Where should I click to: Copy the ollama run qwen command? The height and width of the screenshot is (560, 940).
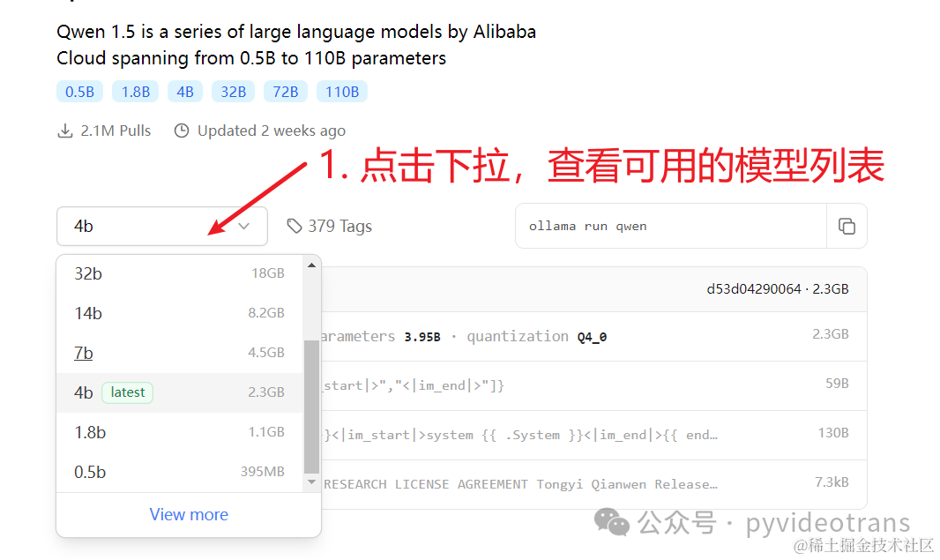(847, 226)
